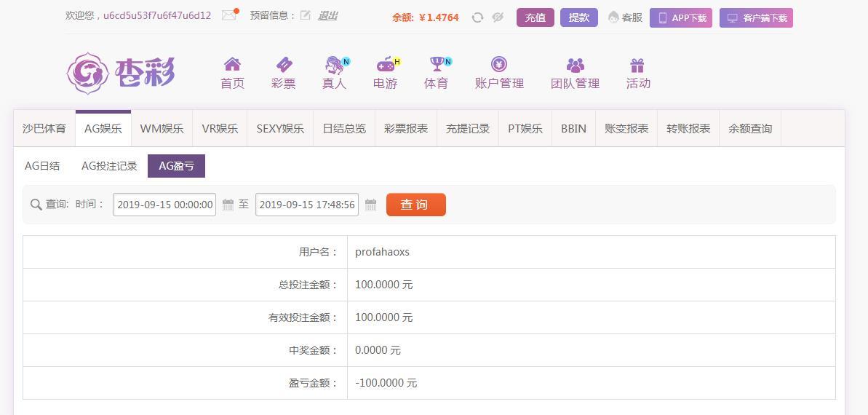868x415 pixels.
Task: Toggle balance visibility eye icon
Action: [x=498, y=17]
